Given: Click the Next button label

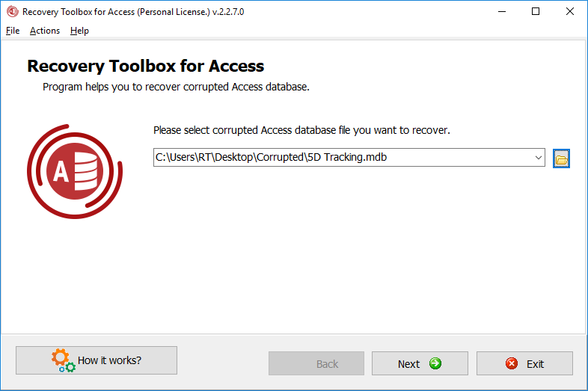Looking at the screenshot, I should (x=408, y=364).
